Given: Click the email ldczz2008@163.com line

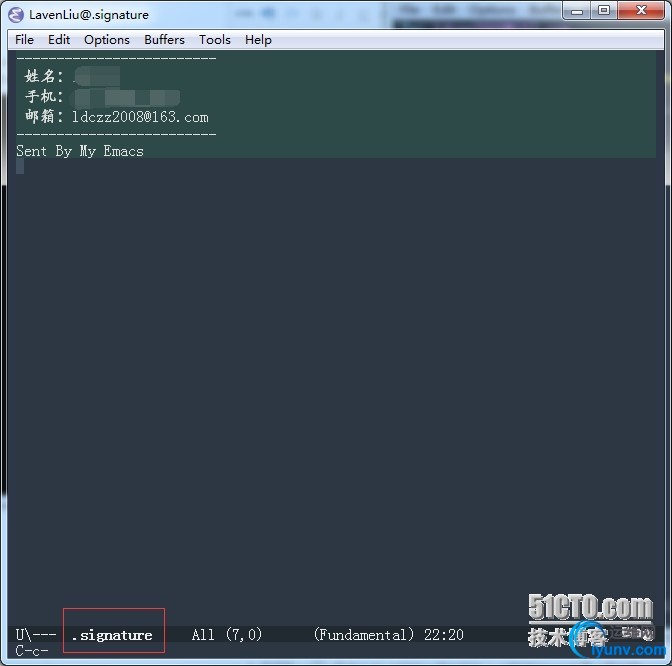Looking at the screenshot, I should (117, 117).
